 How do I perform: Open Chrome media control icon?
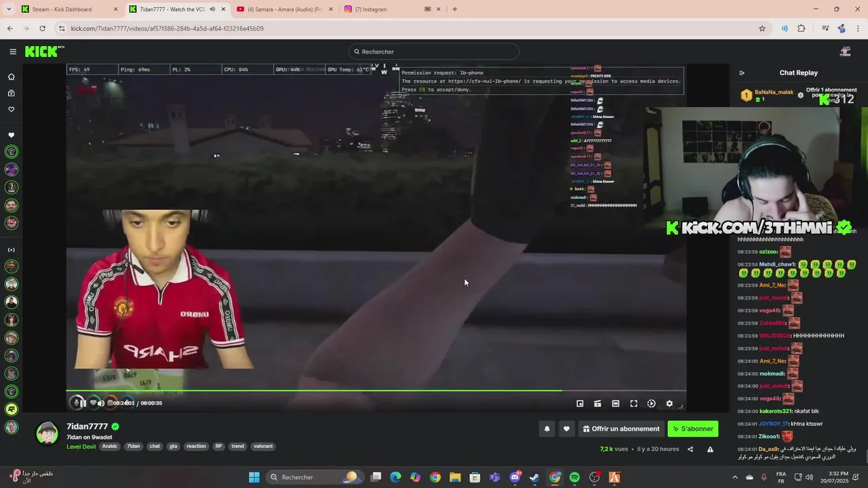[825, 28]
